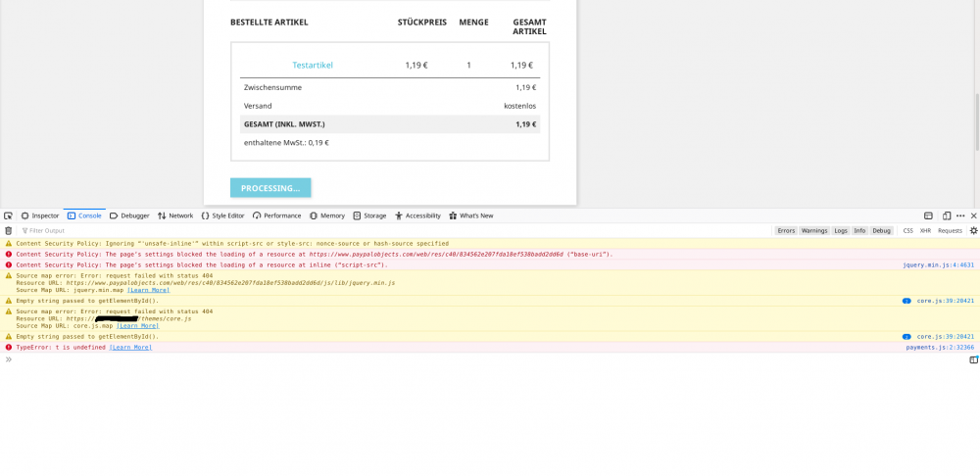Toggle the multi-line editor mode icon
Viewport: 980px width, 476px height.
[973, 359]
